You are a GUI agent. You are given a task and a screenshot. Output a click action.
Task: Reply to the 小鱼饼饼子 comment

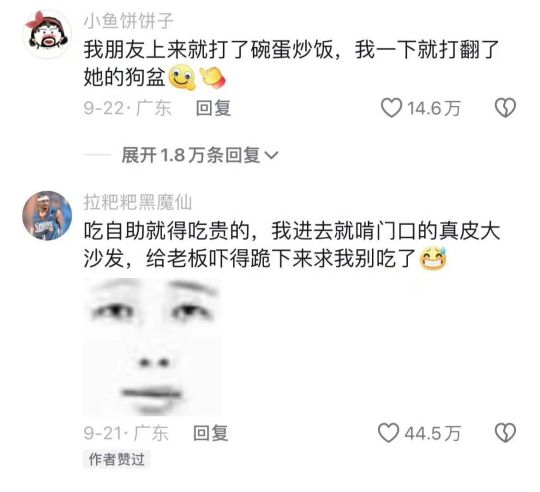[213, 108]
